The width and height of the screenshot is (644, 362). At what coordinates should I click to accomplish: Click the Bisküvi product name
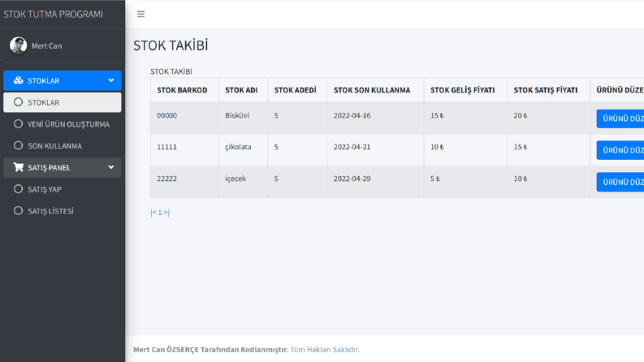pos(237,116)
